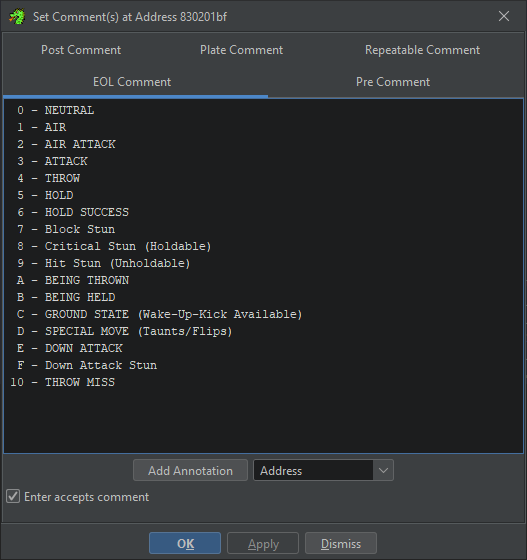The width and height of the screenshot is (527, 560).
Task: Click the Apply button
Action: (263, 543)
